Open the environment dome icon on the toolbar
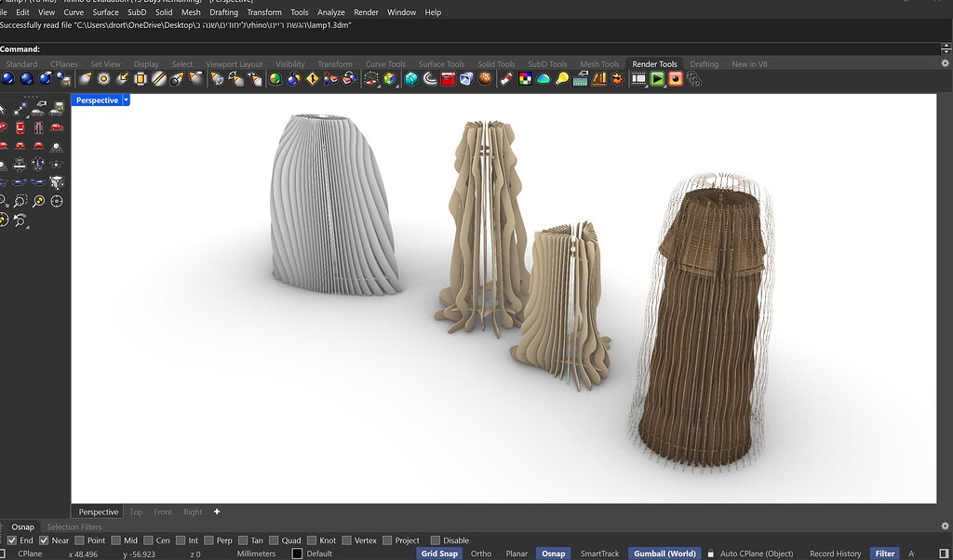 543,80
